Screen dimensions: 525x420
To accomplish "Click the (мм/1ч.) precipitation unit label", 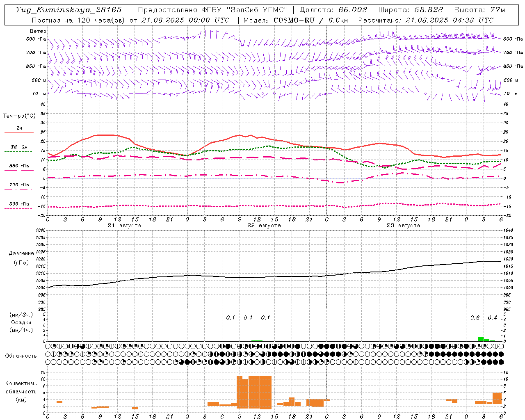I will point(21,330).
